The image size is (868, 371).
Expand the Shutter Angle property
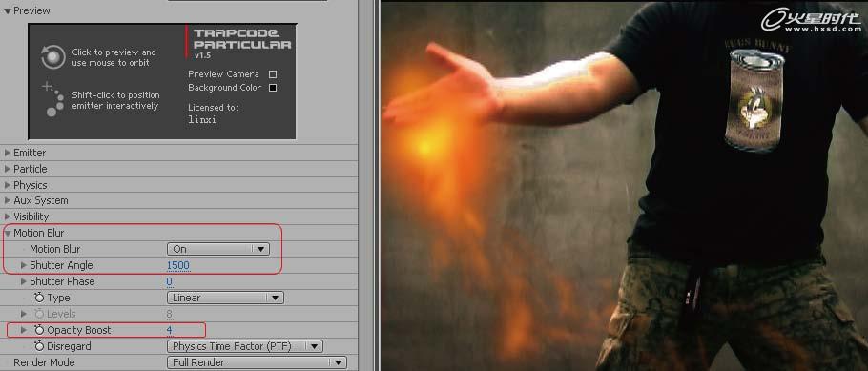(24, 265)
